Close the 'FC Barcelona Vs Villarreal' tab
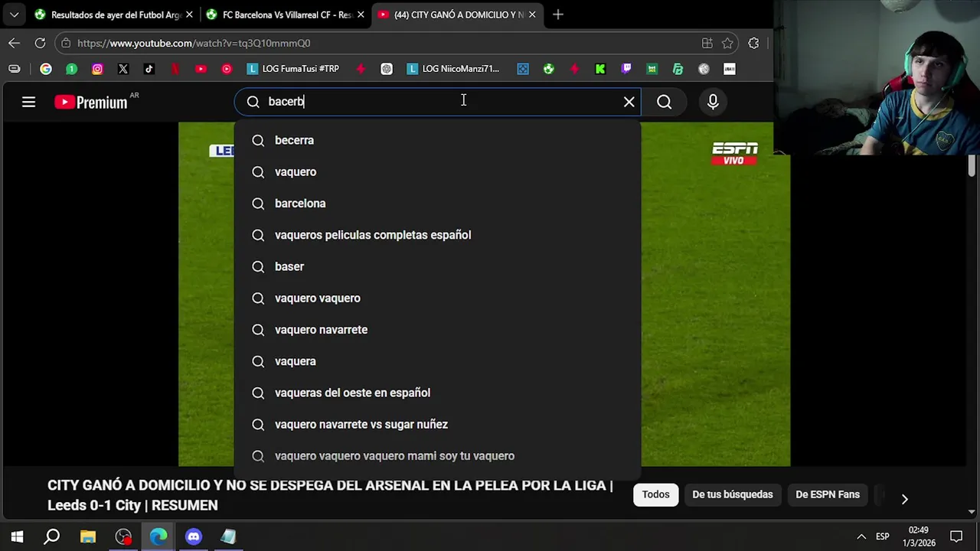This screenshot has height=551, width=980. click(x=361, y=15)
